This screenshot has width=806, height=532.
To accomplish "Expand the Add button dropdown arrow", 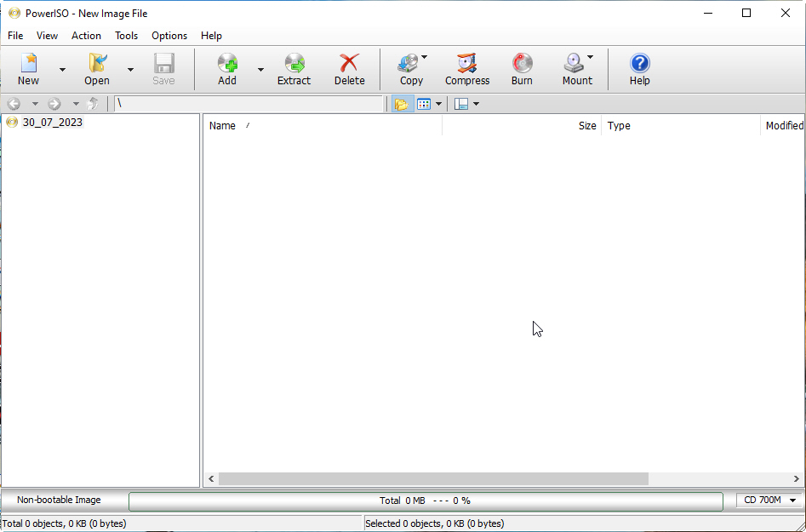I will click(260, 70).
